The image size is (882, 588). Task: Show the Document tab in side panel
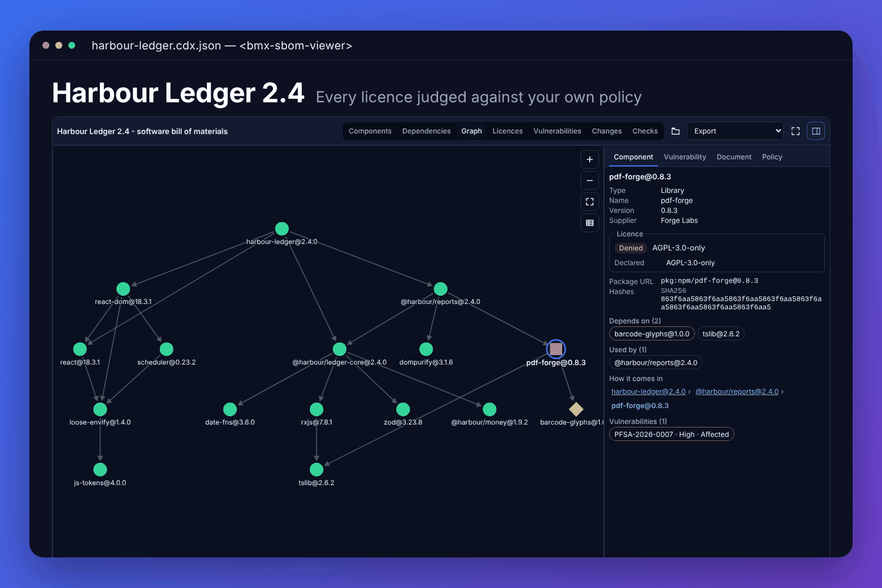point(734,157)
